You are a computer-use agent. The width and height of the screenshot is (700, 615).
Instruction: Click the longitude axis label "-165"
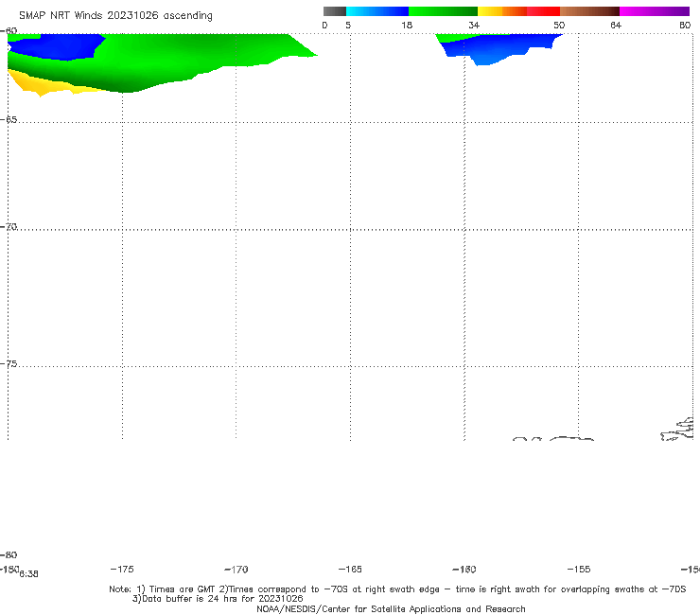click(350, 569)
